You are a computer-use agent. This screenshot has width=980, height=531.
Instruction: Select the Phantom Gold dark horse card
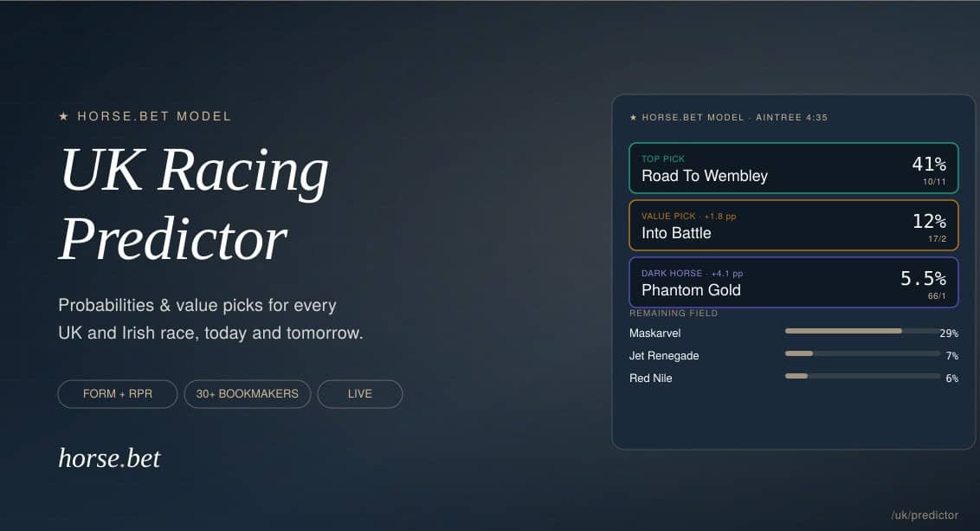click(794, 282)
